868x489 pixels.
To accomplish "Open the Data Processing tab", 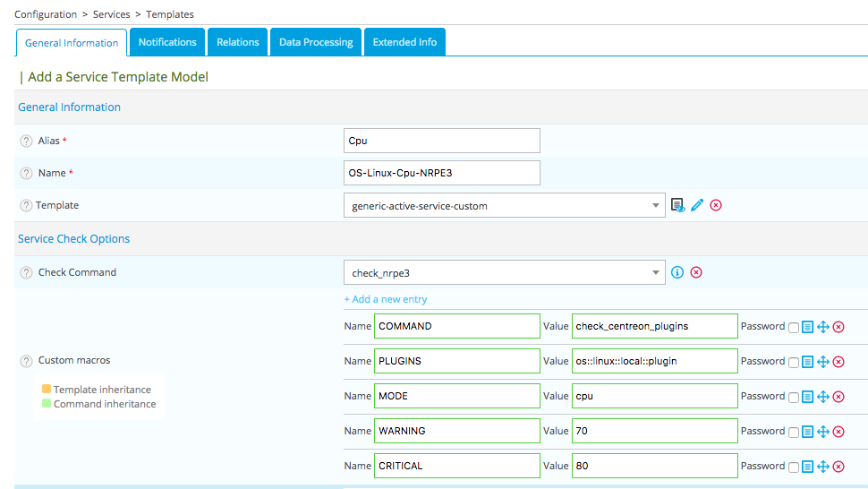I will click(316, 42).
